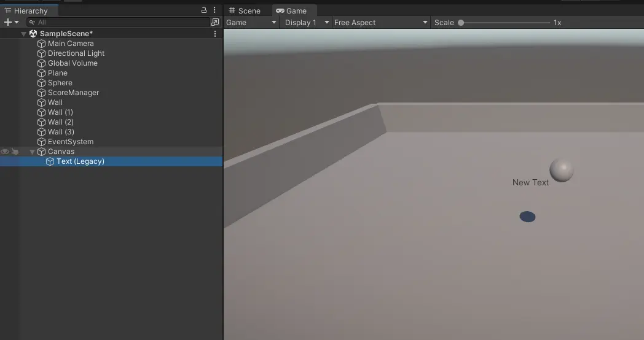Open the SampleScene three-dot options menu
Screen dimensions: 644x340
[214, 34]
